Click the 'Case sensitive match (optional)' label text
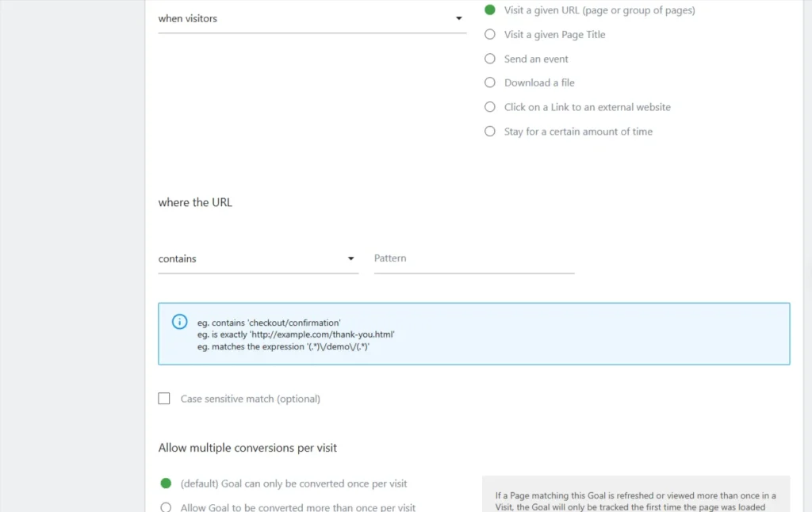The height and width of the screenshot is (512, 812). [x=250, y=399]
